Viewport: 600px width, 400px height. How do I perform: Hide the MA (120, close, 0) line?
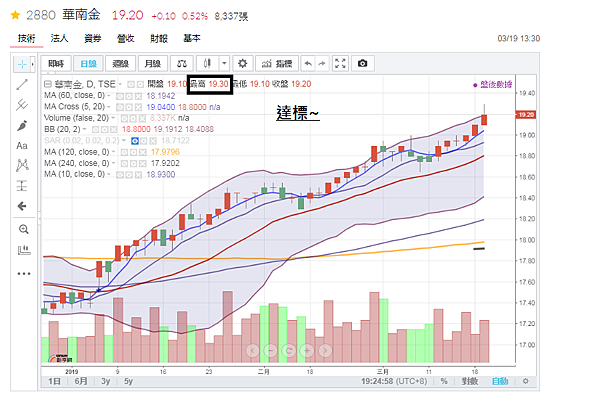124,152
